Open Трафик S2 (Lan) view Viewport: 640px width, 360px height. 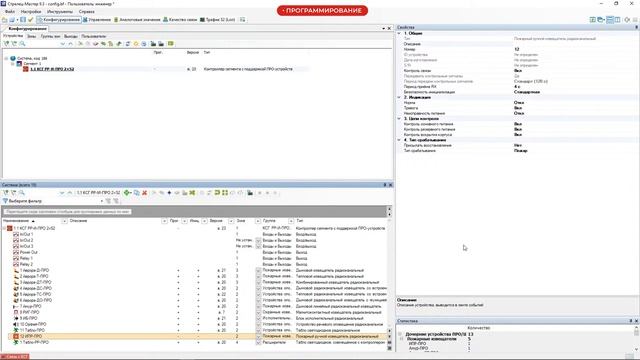218,20
